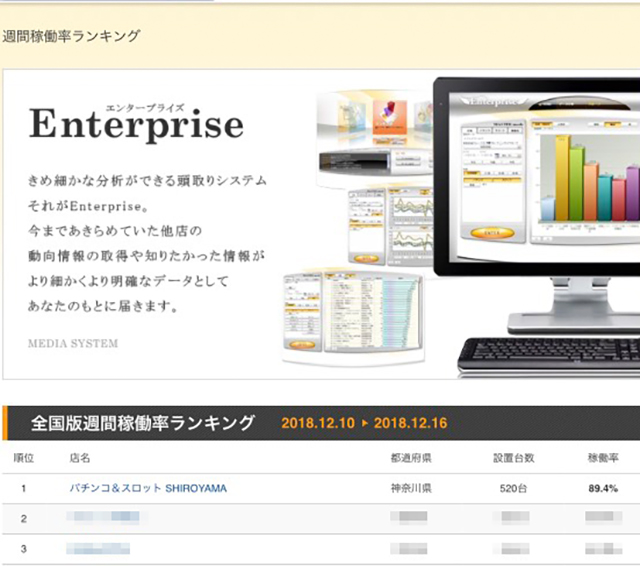Click the 全国版週間稼働率ランキング section title

(142, 422)
